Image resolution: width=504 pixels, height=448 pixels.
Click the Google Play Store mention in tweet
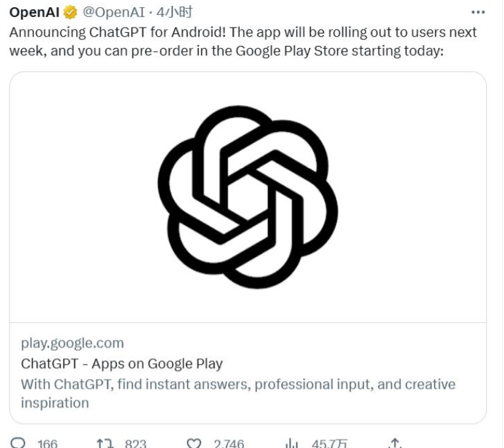[292, 51]
